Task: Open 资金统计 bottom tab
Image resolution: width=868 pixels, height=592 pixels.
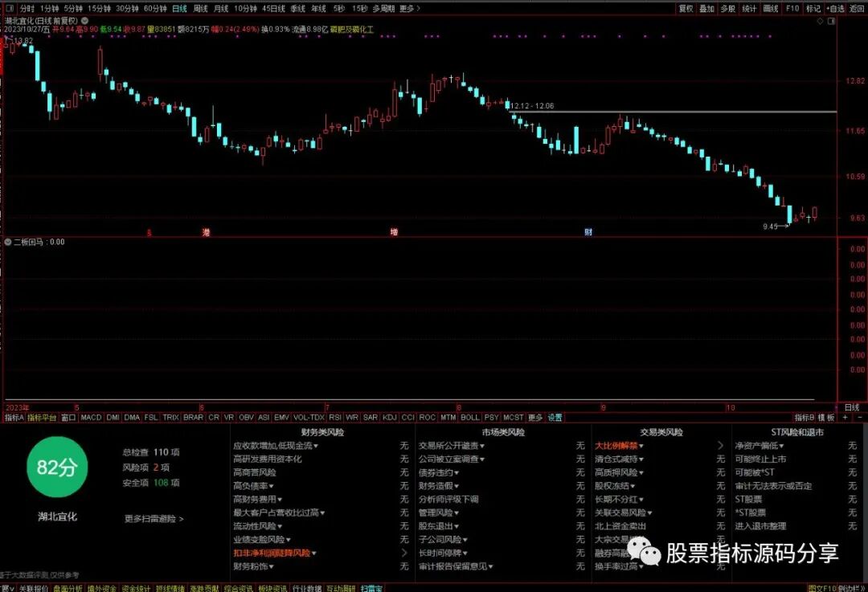Action: [136, 588]
